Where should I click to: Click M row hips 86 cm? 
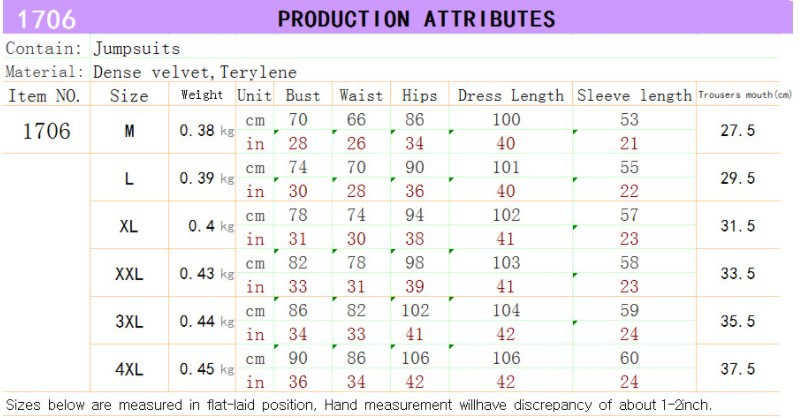tap(415, 119)
